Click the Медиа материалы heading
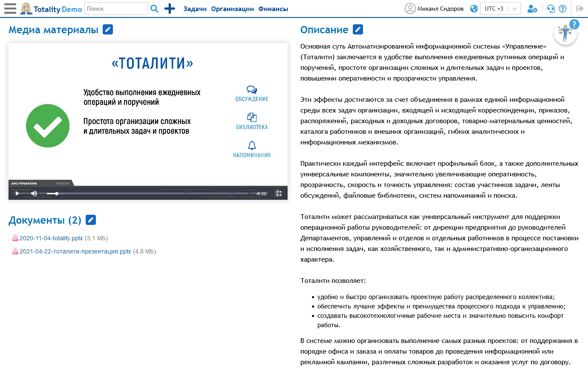 (x=53, y=30)
